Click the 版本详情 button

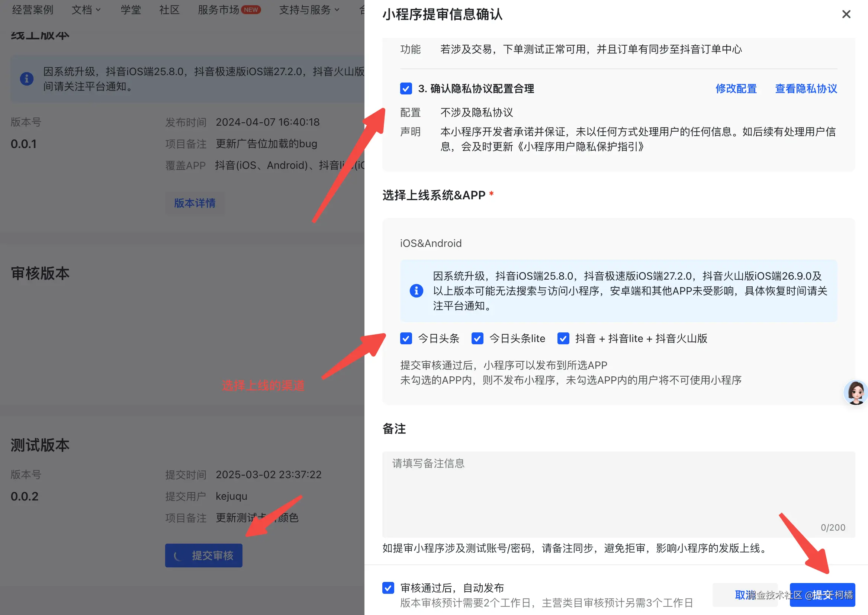[x=195, y=203]
